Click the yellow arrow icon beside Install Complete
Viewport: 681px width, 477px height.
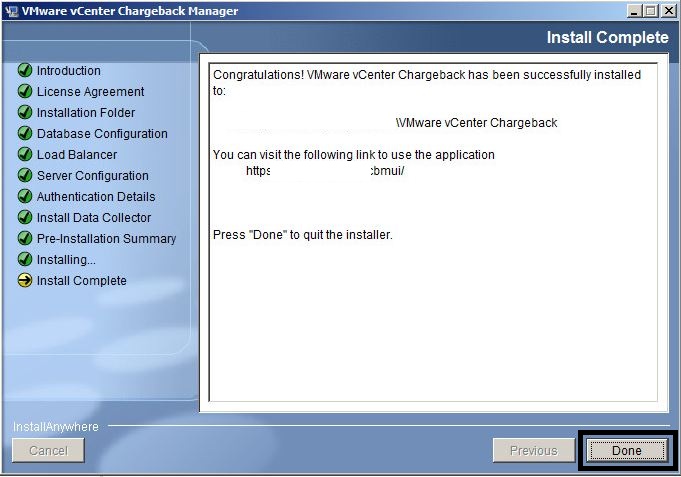pyautogui.click(x=25, y=281)
